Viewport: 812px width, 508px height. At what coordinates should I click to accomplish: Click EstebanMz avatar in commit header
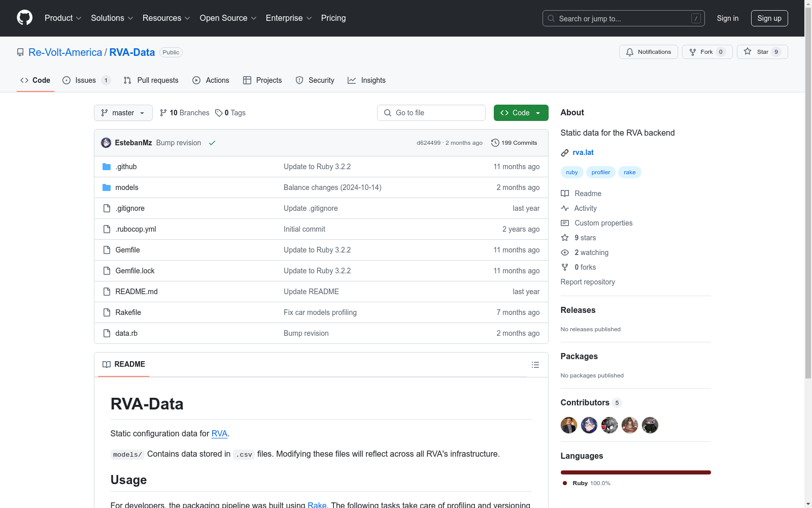[106, 143]
